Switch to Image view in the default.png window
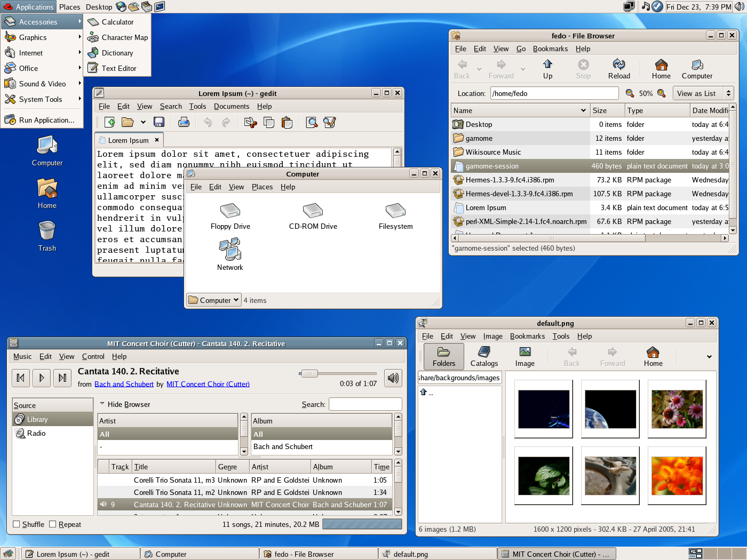The image size is (747, 560). pos(525,356)
